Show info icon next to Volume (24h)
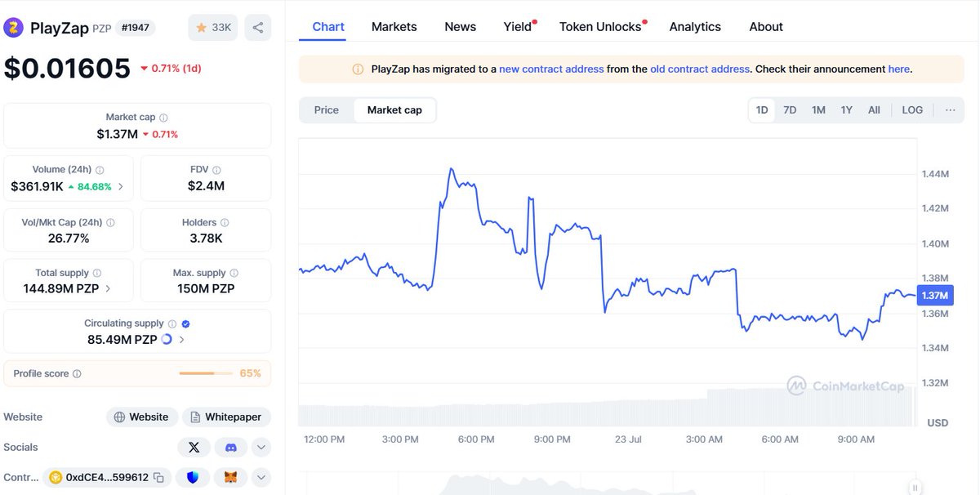This screenshot has height=495, width=980. point(100,170)
